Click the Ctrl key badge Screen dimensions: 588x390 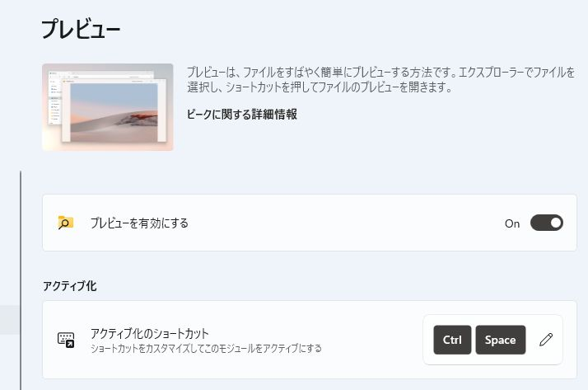[x=452, y=340]
